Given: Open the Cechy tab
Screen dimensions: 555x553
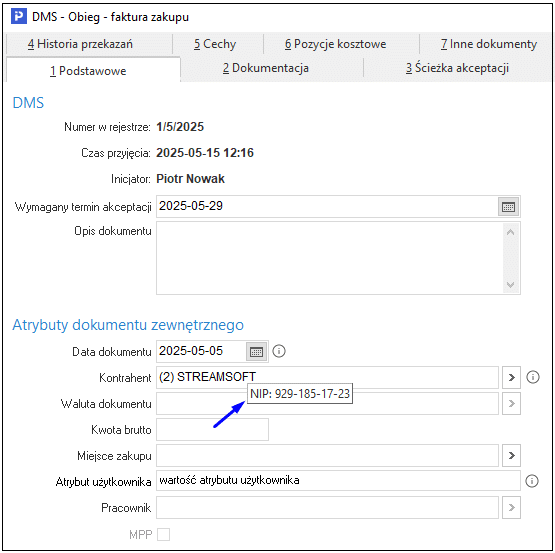Looking at the screenshot, I should click(x=215, y=44).
